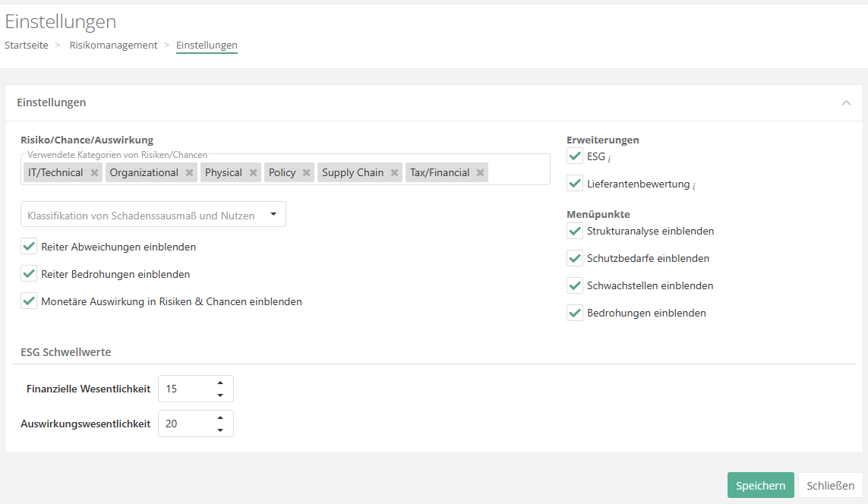Go to Startseite in the breadcrumb

tap(27, 45)
